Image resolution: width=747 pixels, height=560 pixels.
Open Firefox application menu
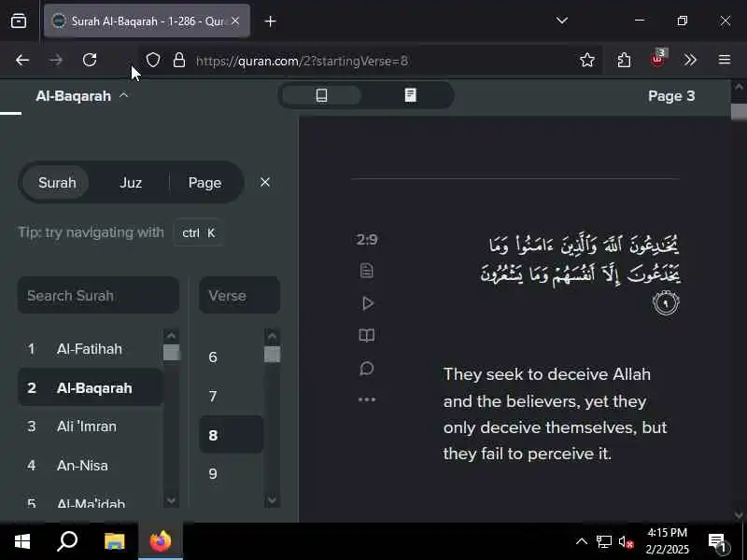pos(725,61)
